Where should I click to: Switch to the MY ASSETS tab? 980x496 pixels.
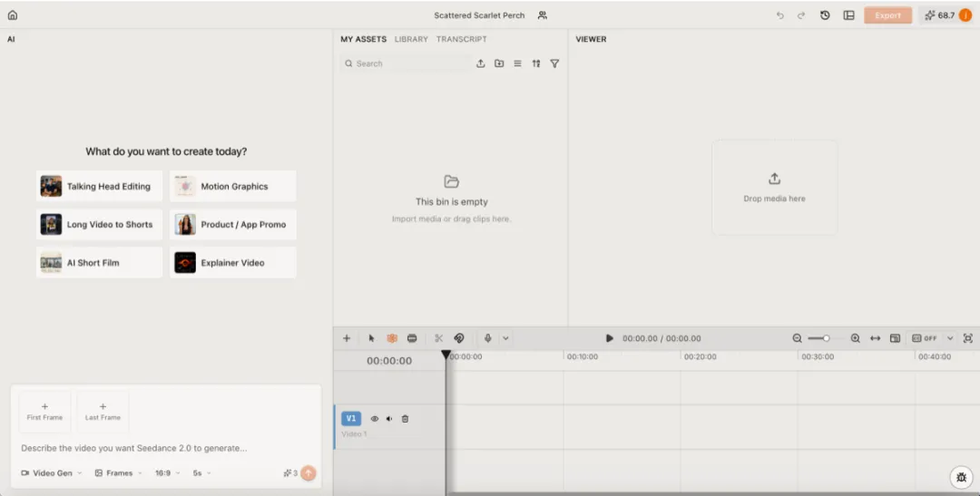point(364,39)
